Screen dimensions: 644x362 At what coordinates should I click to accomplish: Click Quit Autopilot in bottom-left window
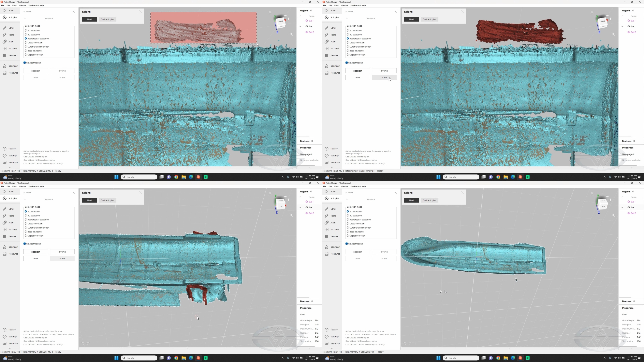coord(108,200)
